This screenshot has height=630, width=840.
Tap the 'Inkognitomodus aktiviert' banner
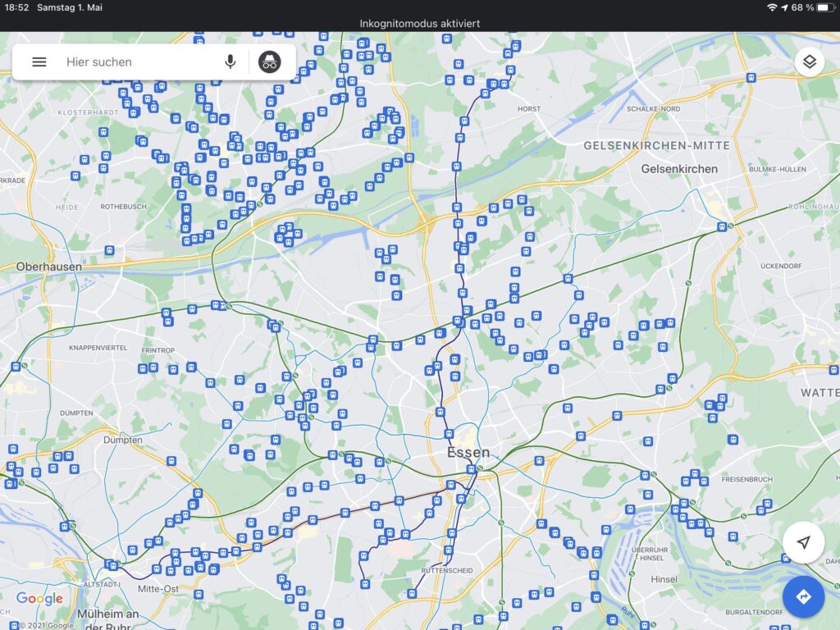(420, 23)
